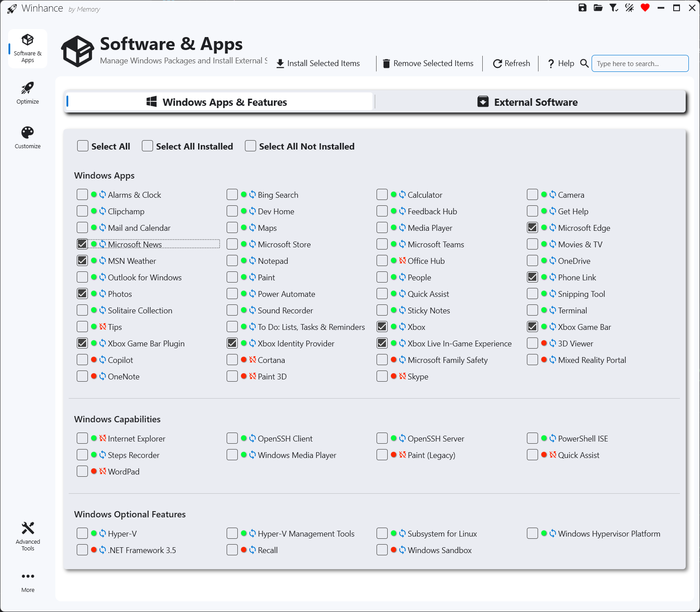Click the red cannot-reinstall icon beside Tips
Viewport: 700px width, 612px height.
click(x=103, y=327)
